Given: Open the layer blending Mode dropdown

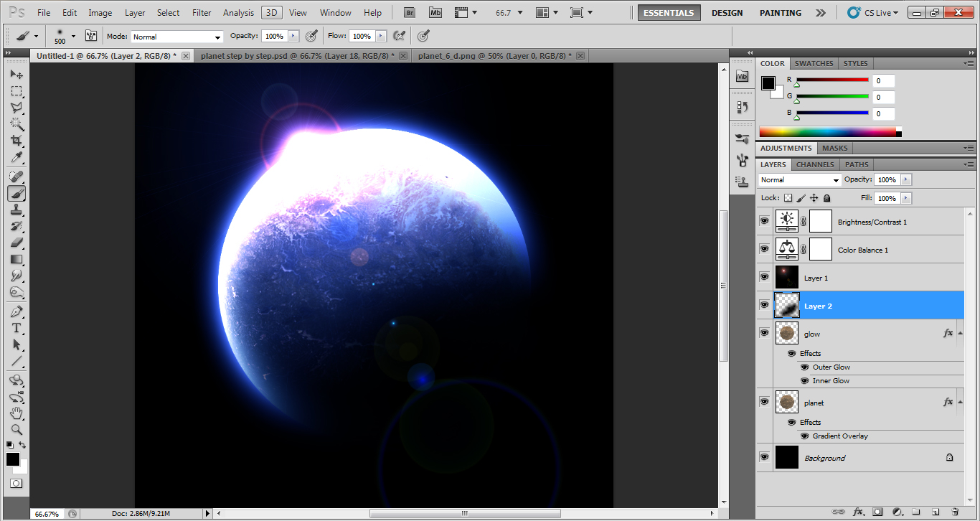Looking at the screenshot, I should click(x=798, y=179).
